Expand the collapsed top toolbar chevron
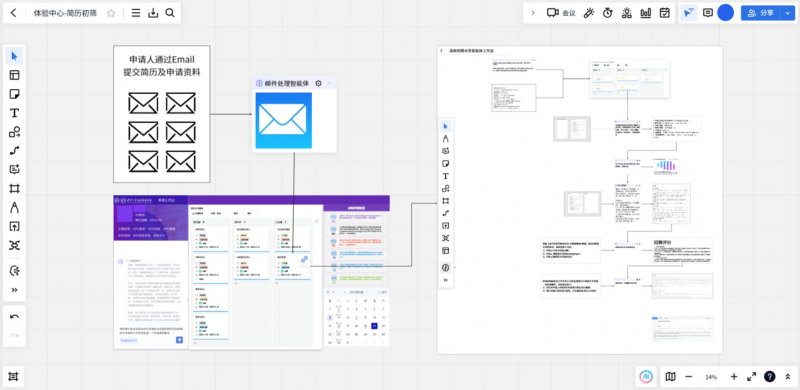Image resolution: width=800 pixels, height=390 pixels. [533, 13]
